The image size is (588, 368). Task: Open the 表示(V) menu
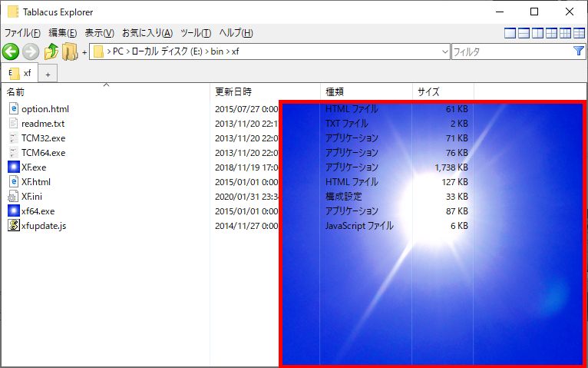tap(99, 33)
